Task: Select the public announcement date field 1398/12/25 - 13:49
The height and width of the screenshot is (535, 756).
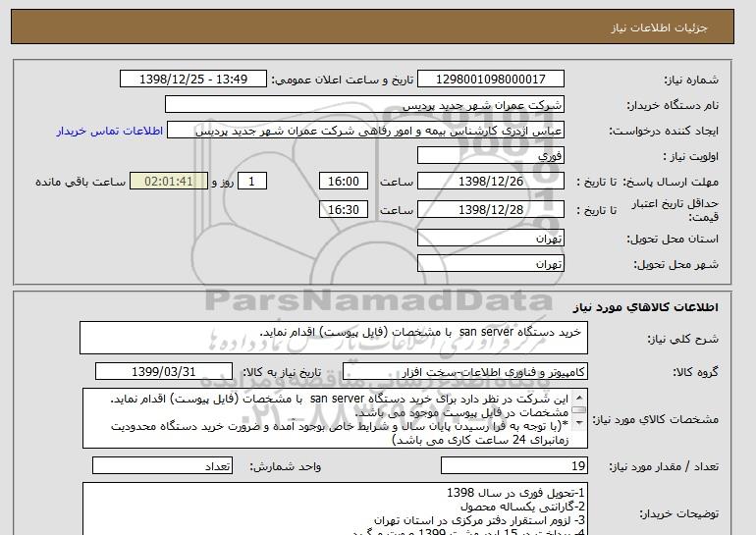Action: (x=192, y=80)
